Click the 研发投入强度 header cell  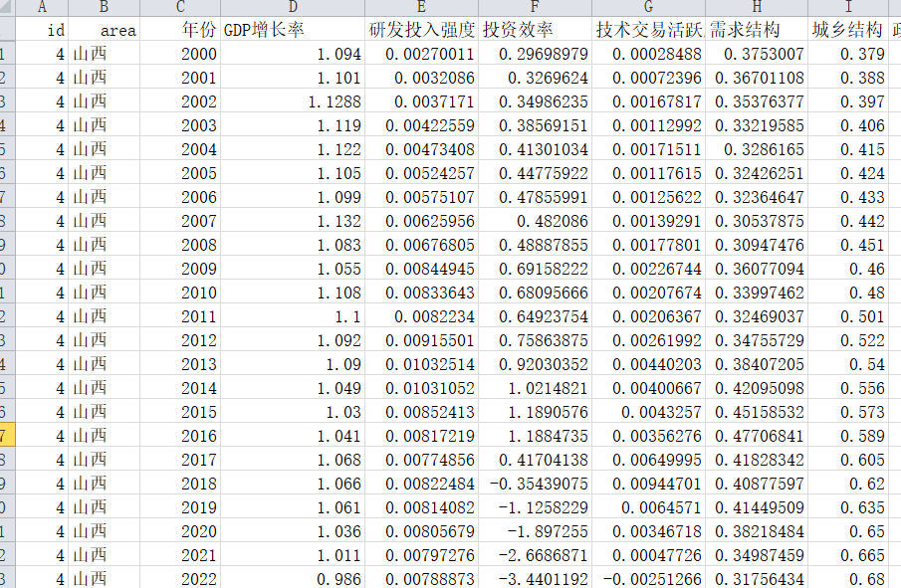(x=421, y=29)
